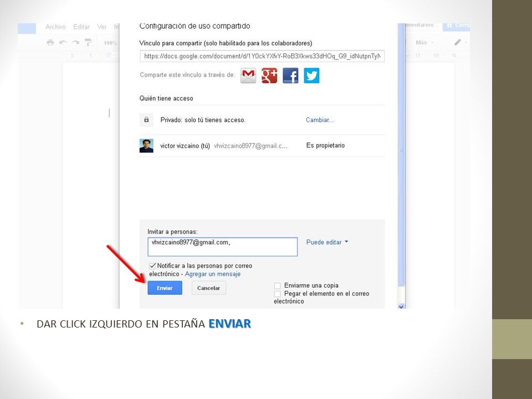Enable Enviarme una copia checkbox

[277, 286]
